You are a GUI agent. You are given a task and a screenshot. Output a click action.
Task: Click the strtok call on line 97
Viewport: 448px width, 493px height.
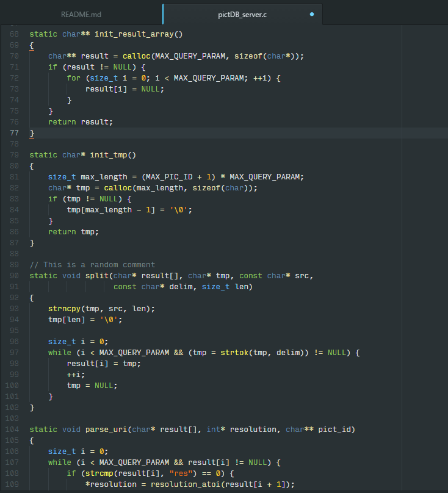pos(234,353)
